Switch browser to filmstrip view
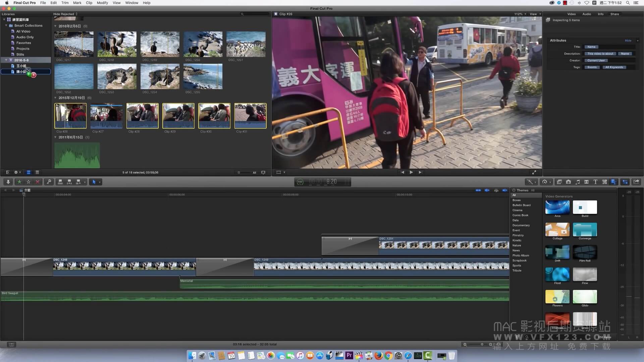This screenshot has width=644, height=362. click(x=29, y=172)
